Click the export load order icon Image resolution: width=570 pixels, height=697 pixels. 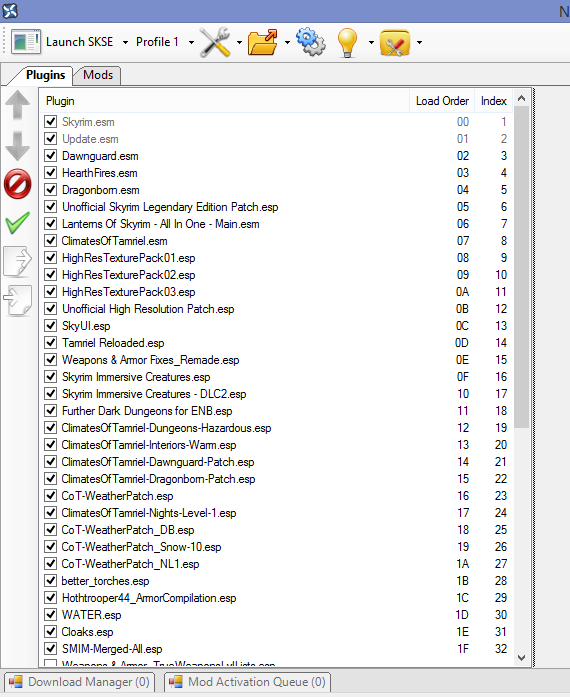[x=18, y=262]
